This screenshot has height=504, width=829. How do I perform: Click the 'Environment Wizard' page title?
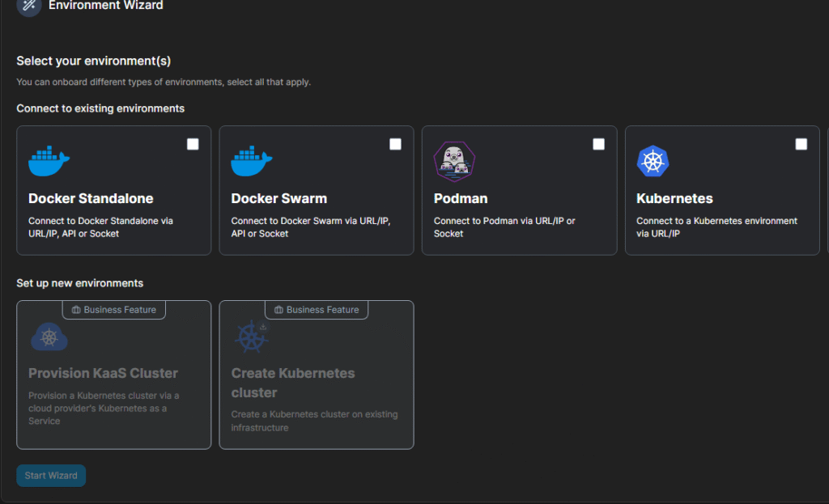[x=106, y=6]
